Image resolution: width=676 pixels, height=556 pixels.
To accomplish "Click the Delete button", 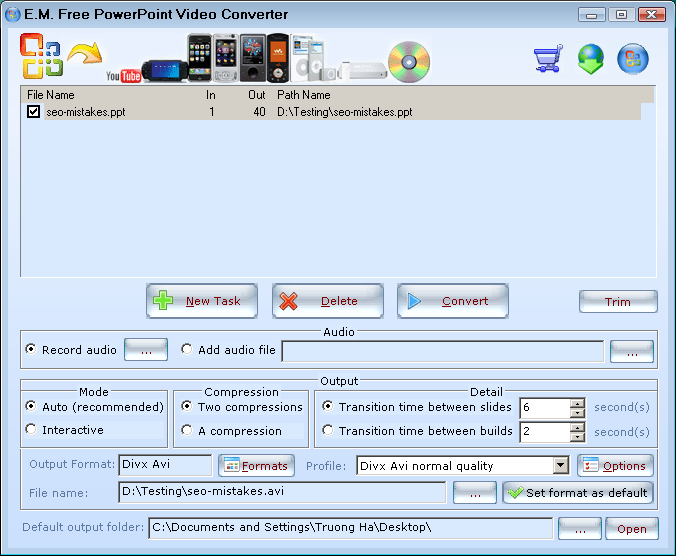I will pos(328,301).
